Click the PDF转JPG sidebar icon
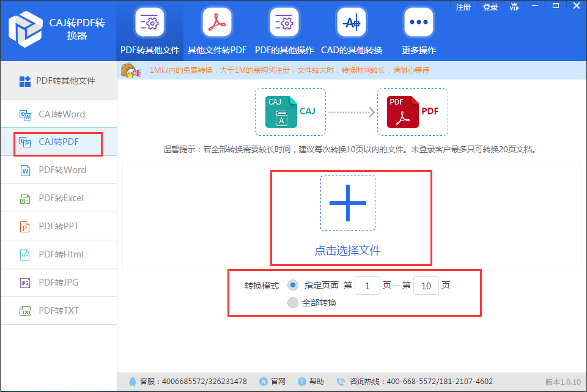The image size is (587, 392). click(x=25, y=283)
